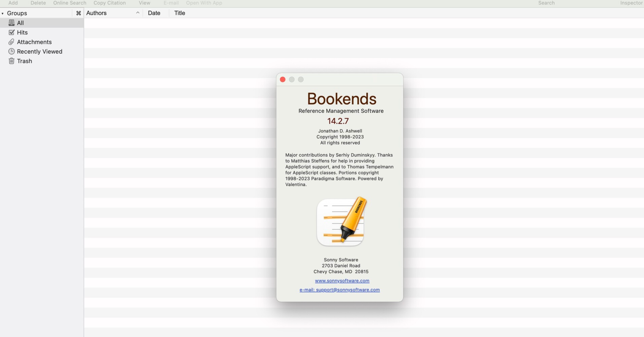Select the View menu item

click(144, 2)
